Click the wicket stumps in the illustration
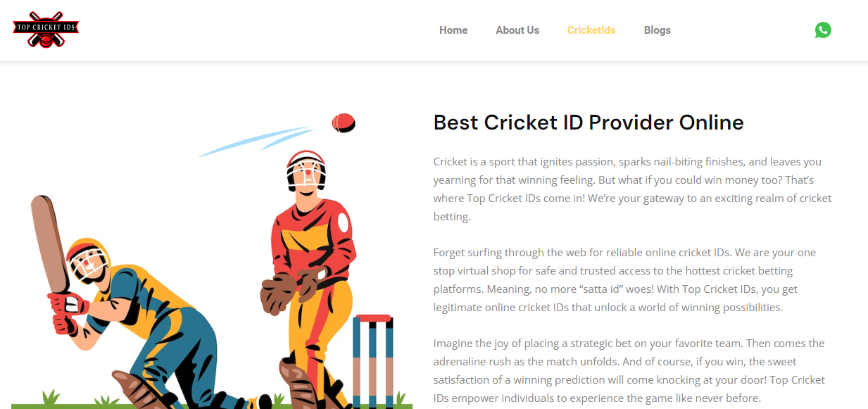Image resolution: width=868 pixels, height=409 pixels. 372,359
